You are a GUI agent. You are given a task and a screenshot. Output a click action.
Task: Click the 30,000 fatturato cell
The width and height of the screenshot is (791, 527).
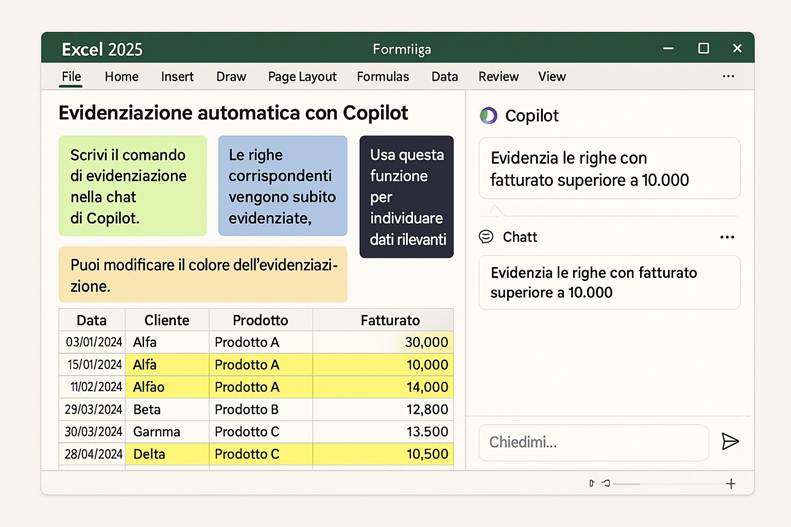coord(383,342)
